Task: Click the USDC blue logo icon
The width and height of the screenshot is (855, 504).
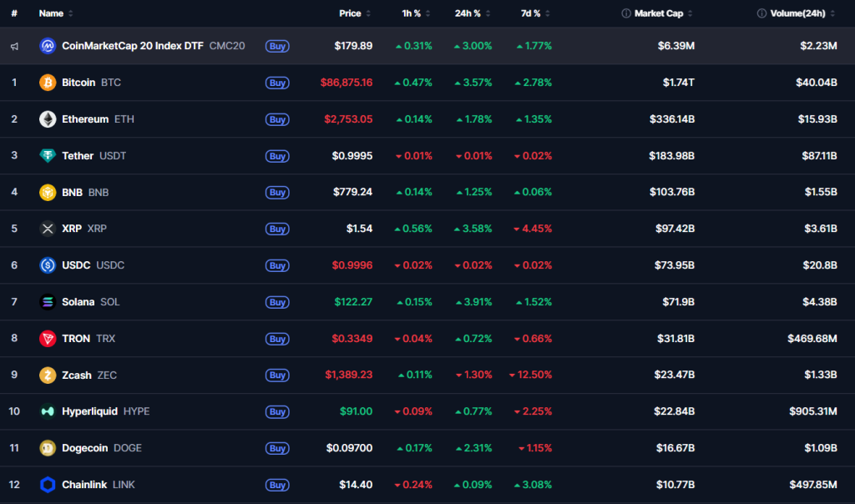Action: click(x=48, y=265)
